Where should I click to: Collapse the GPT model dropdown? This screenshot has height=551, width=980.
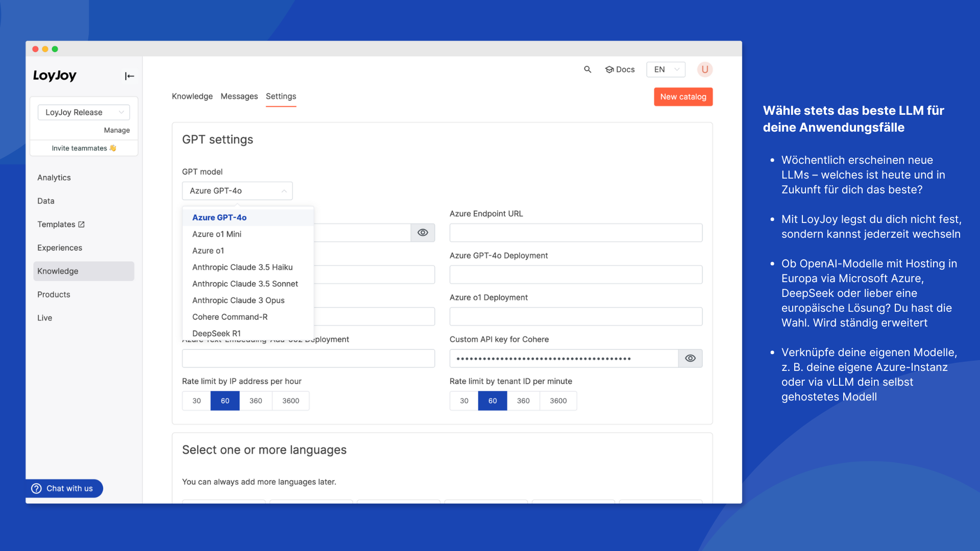click(x=237, y=191)
